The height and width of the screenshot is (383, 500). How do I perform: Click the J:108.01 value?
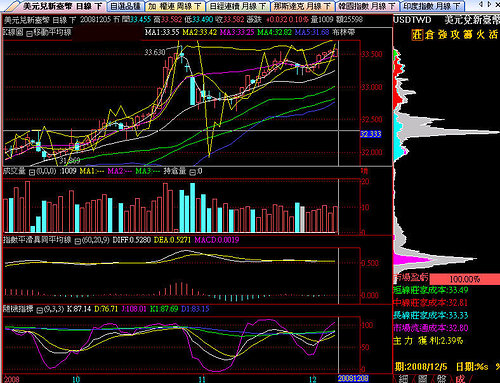(134, 309)
